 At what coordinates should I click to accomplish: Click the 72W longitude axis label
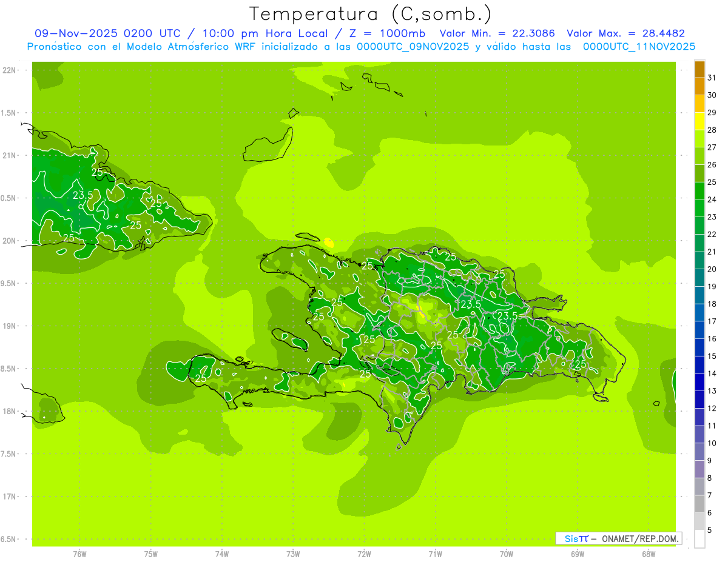click(x=364, y=554)
